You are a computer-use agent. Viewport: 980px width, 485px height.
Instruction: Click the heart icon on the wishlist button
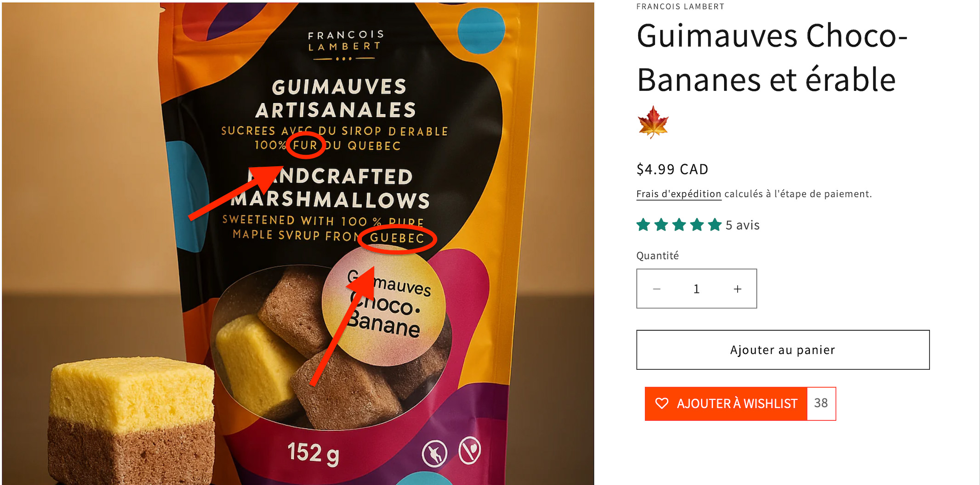(661, 403)
